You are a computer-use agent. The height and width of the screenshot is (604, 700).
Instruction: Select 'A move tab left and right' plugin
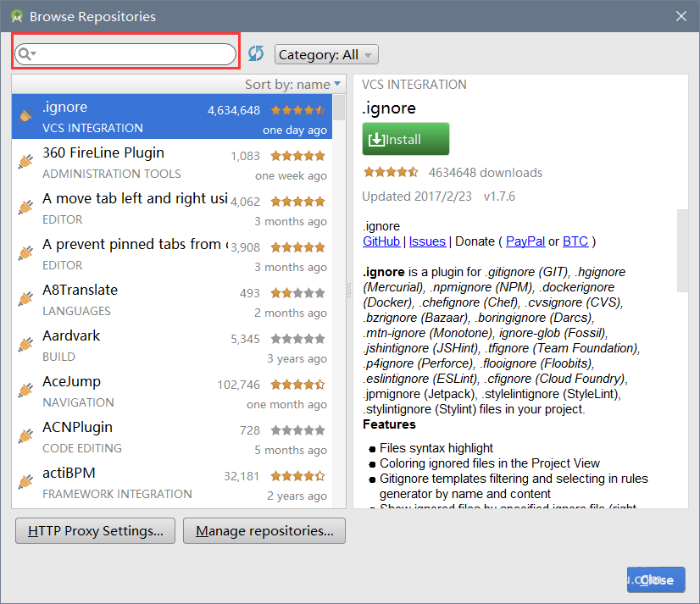[x=172, y=208]
